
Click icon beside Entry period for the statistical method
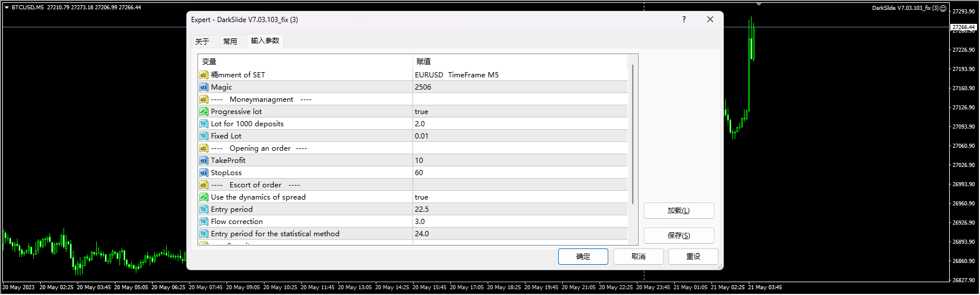203,234
